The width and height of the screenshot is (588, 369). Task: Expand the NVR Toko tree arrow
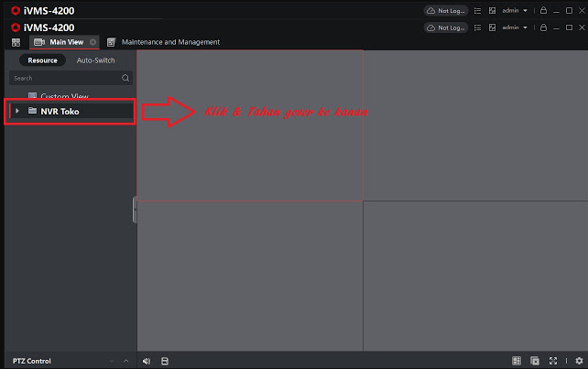click(16, 111)
